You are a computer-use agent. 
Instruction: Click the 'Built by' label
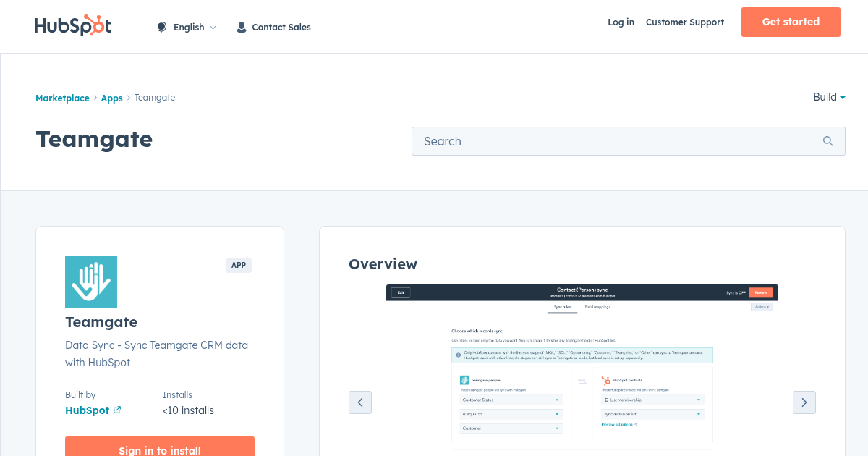click(x=80, y=395)
